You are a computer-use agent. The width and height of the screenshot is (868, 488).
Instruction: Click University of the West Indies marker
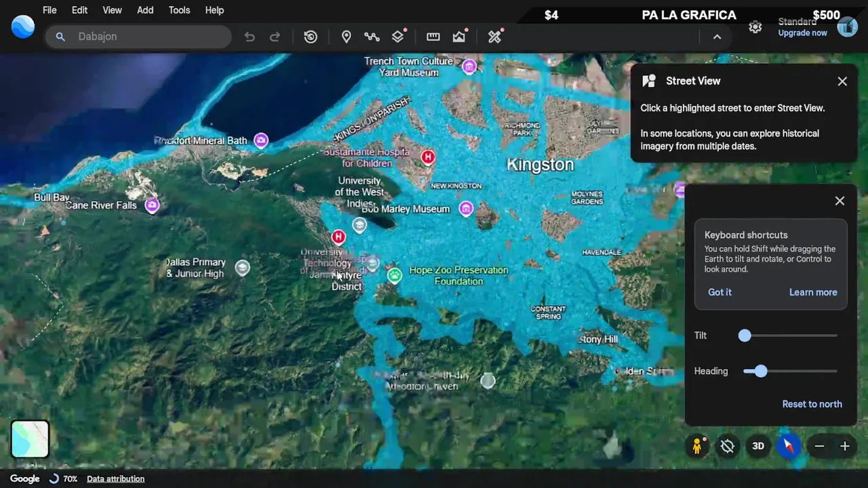(x=359, y=225)
